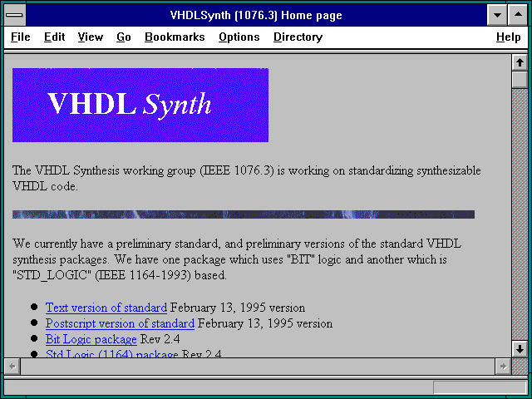Open the Bit Logic package link
This screenshot has height=399, width=532.
pyautogui.click(x=91, y=339)
